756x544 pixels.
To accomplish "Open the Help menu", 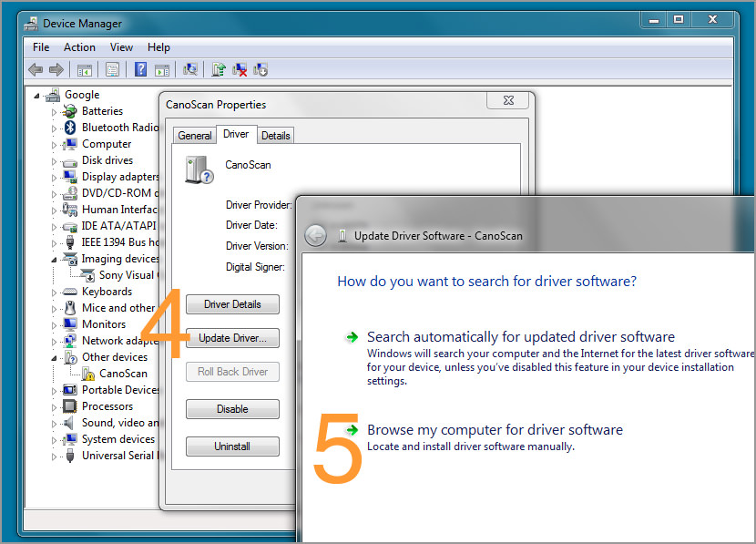I will point(158,47).
